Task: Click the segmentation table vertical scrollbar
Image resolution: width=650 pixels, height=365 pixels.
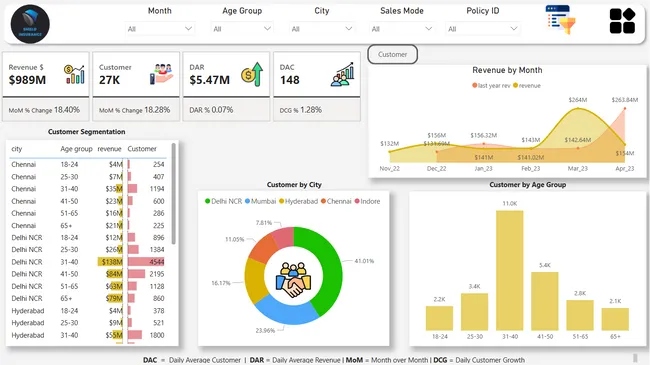Action: (173, 194)
